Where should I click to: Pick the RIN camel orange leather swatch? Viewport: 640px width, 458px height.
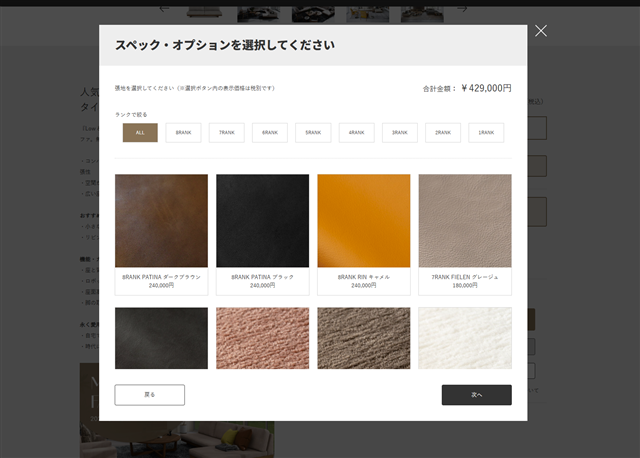tap(364, 221)
